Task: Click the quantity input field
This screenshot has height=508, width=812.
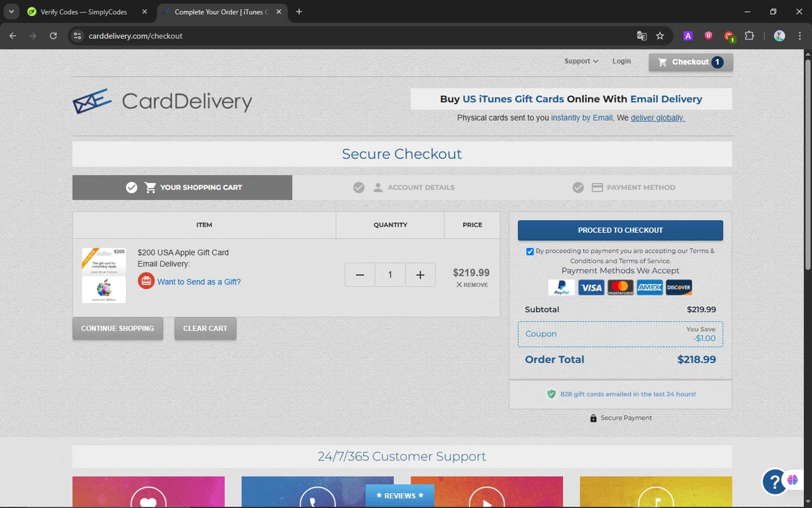Action: pos(390,275)
